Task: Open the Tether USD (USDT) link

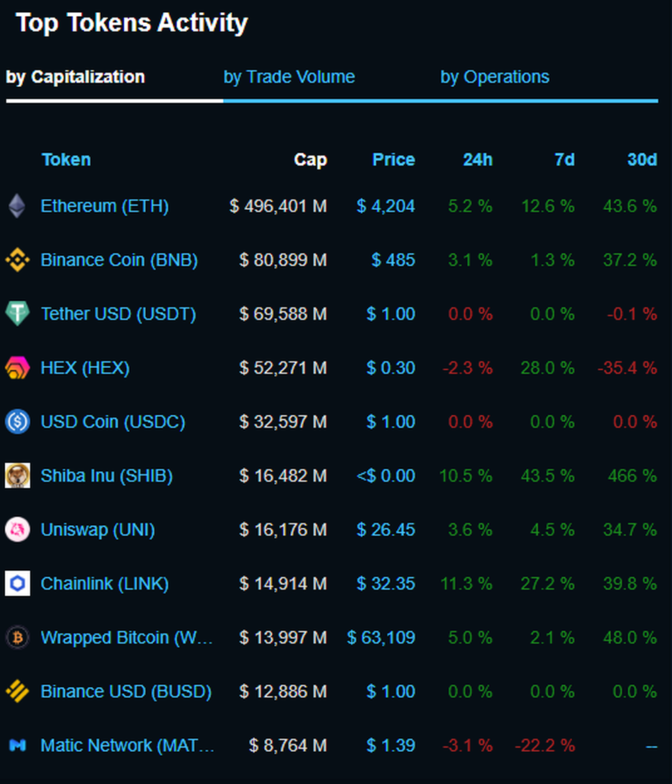Action: [x=118, y=314]
